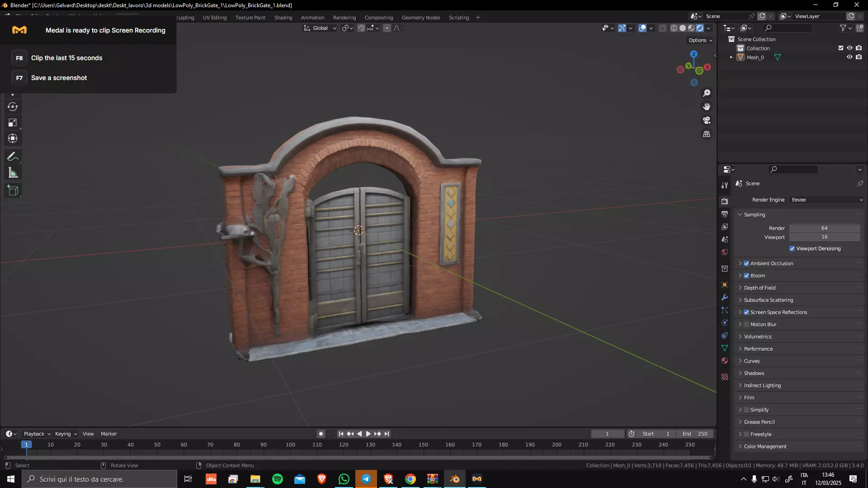The image size is (868, 488).
Task: Select the Measure tool in the toolbar
Action: pos(13,173)
